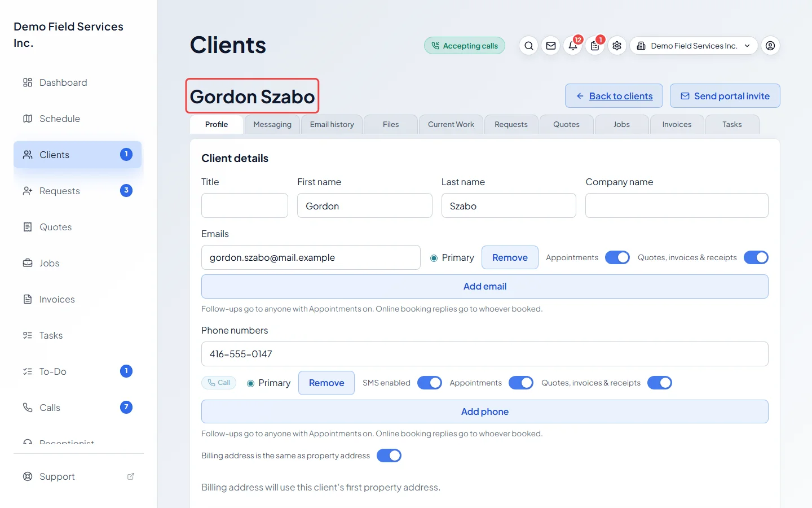Click the email address input field
The width and height of the screenshot is (812, 508).
311,257
